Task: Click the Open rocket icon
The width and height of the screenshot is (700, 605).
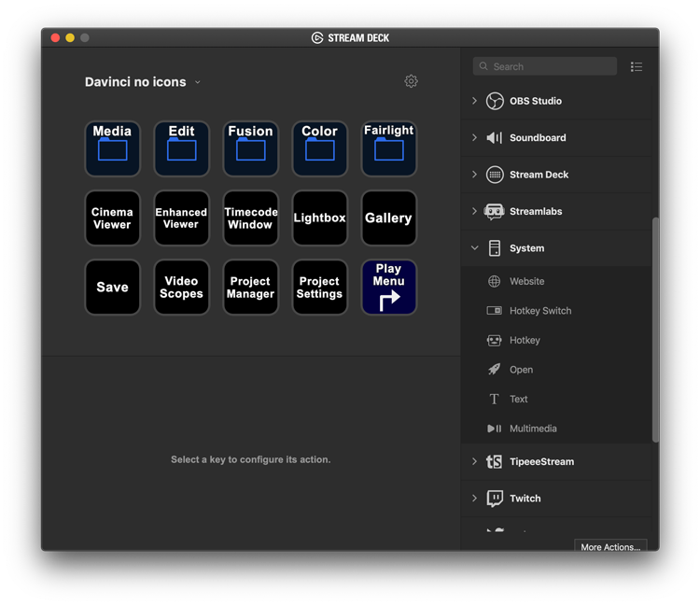Action: [x=494, y=369]
